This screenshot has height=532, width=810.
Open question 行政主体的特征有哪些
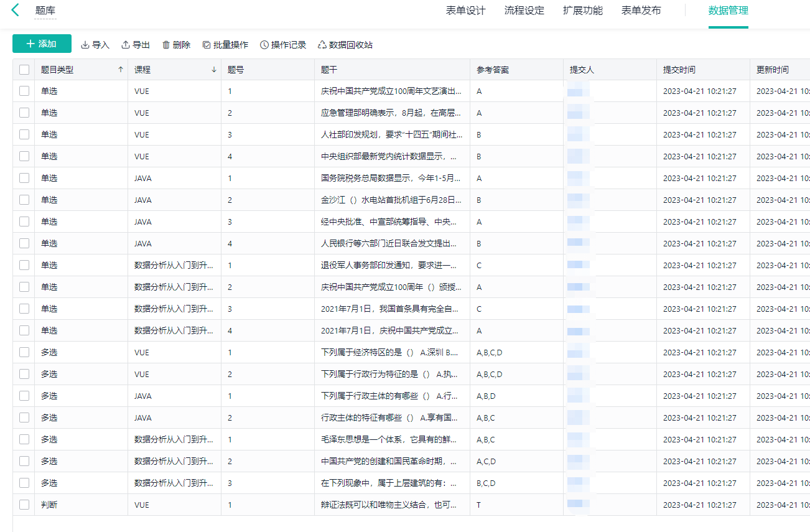[391, 418]
